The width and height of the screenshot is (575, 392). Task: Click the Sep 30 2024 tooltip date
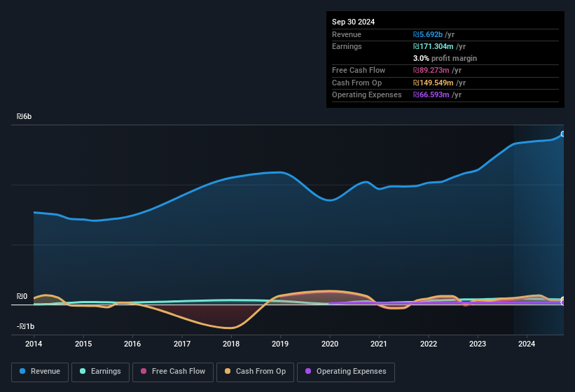pyautogui.click(x=353, y=22)
